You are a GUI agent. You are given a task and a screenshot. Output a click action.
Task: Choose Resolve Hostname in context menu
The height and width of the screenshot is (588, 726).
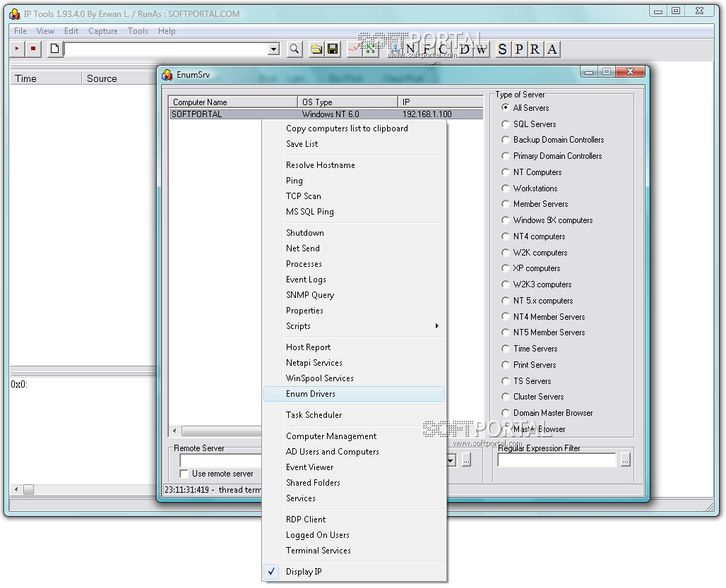coord(355,165)
